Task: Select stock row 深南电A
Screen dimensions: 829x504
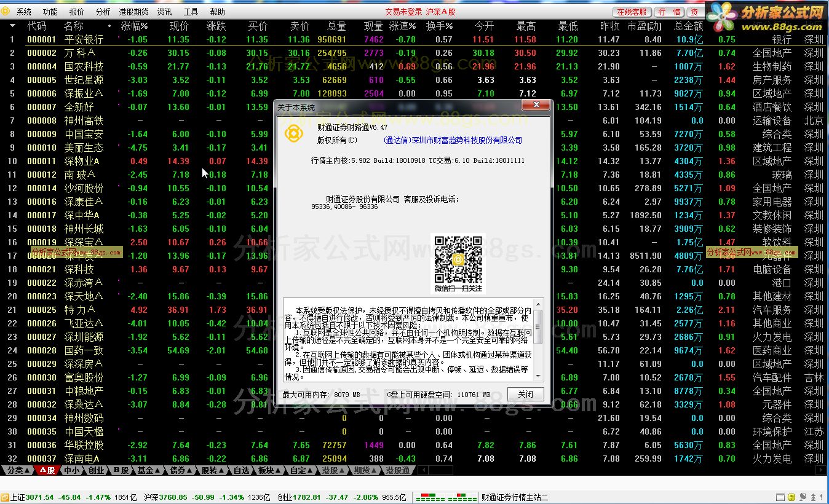Action: [414, 459]
